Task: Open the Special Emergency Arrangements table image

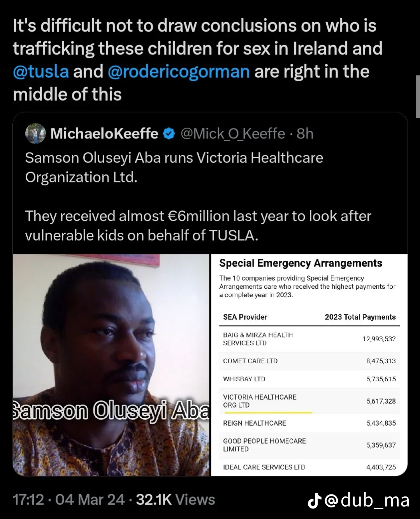Action: click(x=309, y=365)
